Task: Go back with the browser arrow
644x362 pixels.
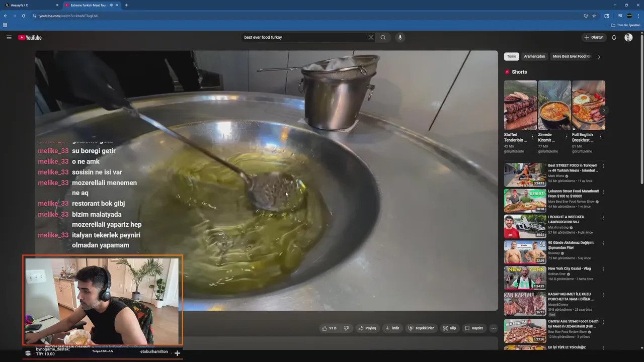Action: (6, 16)
